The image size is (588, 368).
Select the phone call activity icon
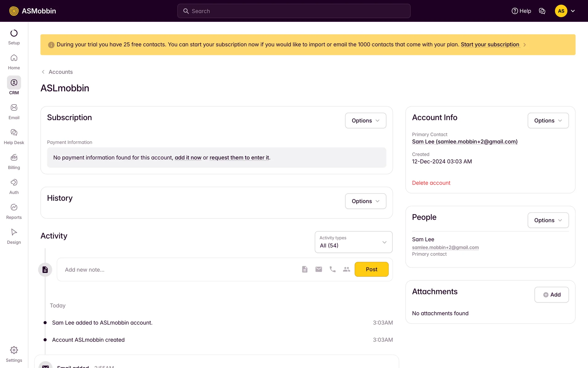[x=333, y=269]
